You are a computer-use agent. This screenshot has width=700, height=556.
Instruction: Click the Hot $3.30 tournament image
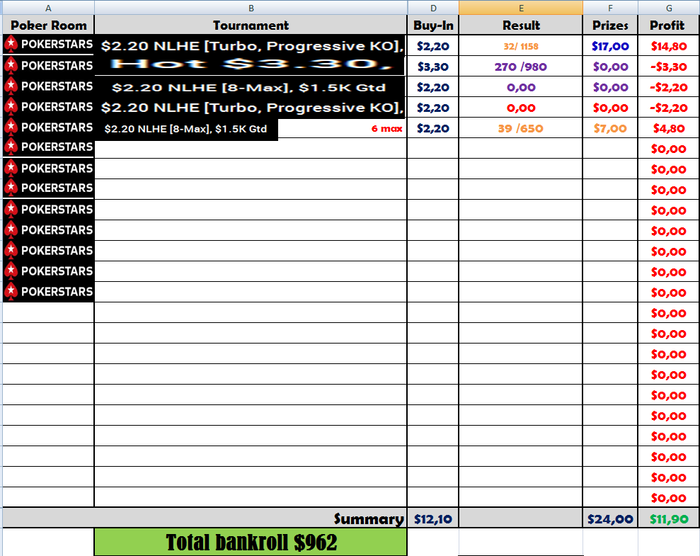point(250,65)
